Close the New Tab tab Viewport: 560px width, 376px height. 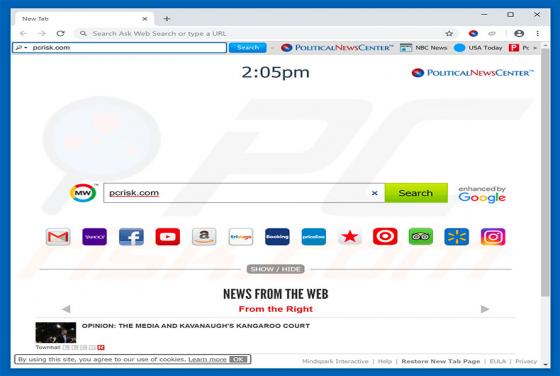click(x=145, y=19)
